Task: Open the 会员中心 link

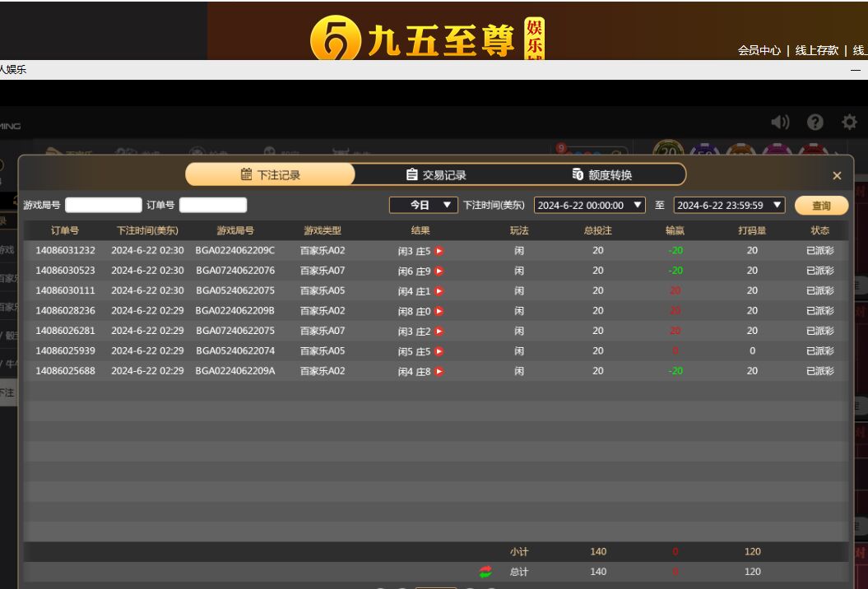Action: pyautogui.click(x=759, y=50)
